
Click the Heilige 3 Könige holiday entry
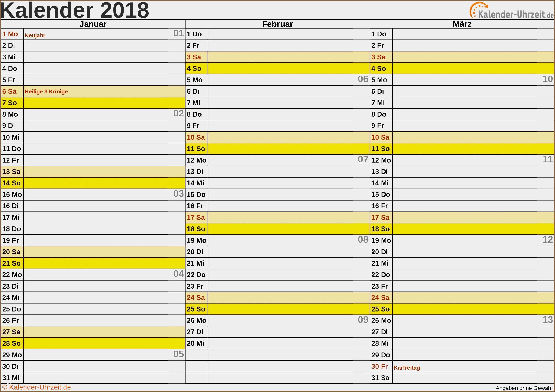(46, 92)
